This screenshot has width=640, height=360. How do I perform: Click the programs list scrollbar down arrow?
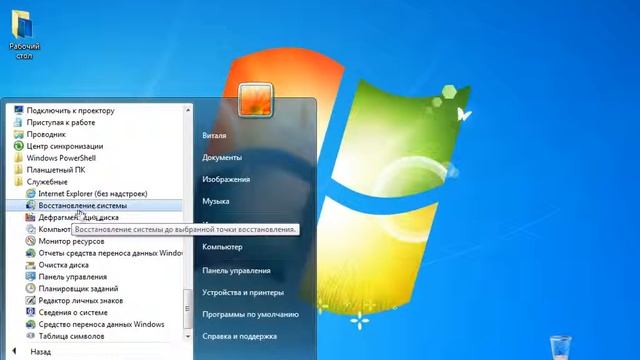click(188, 336)
